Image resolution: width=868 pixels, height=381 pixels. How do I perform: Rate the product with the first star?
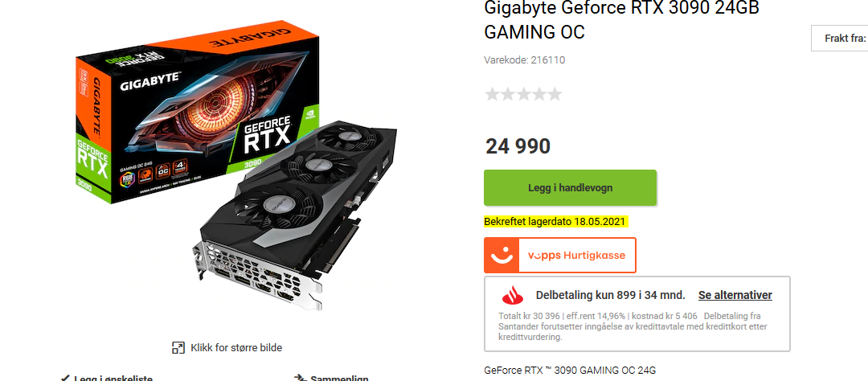coord(492,94)
